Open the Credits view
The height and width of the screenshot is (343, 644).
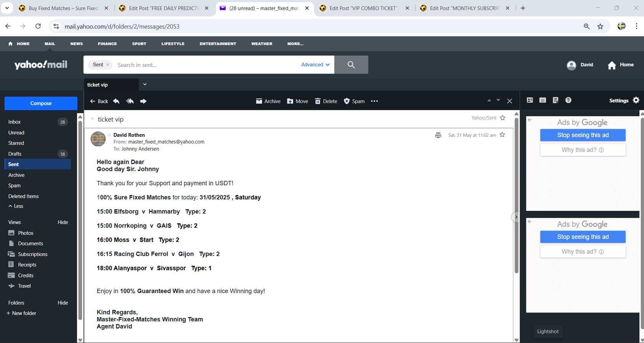pyautogui.click(x=26, y=275)
